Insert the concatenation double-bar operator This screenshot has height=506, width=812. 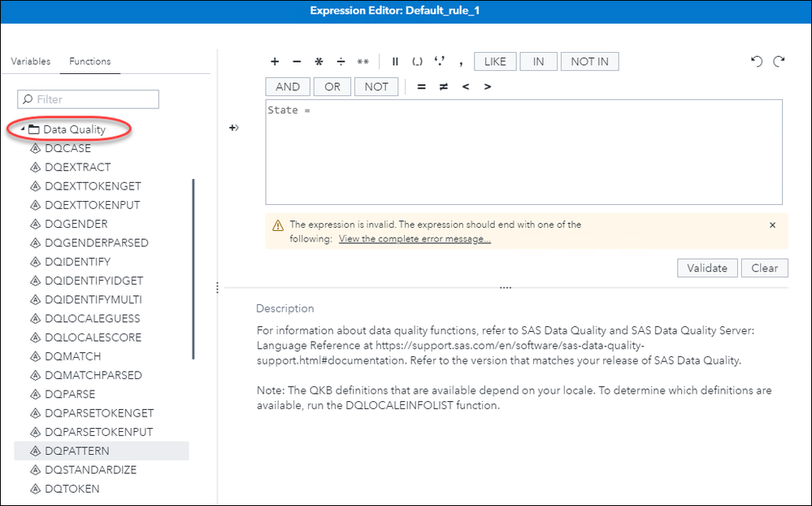pyautogui.click(x=396, y=62)
